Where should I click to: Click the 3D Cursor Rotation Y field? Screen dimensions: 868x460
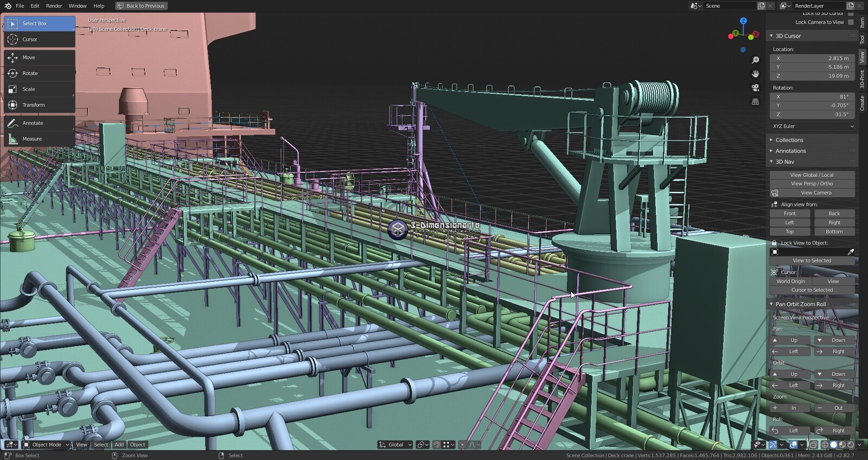click(812, 105)
